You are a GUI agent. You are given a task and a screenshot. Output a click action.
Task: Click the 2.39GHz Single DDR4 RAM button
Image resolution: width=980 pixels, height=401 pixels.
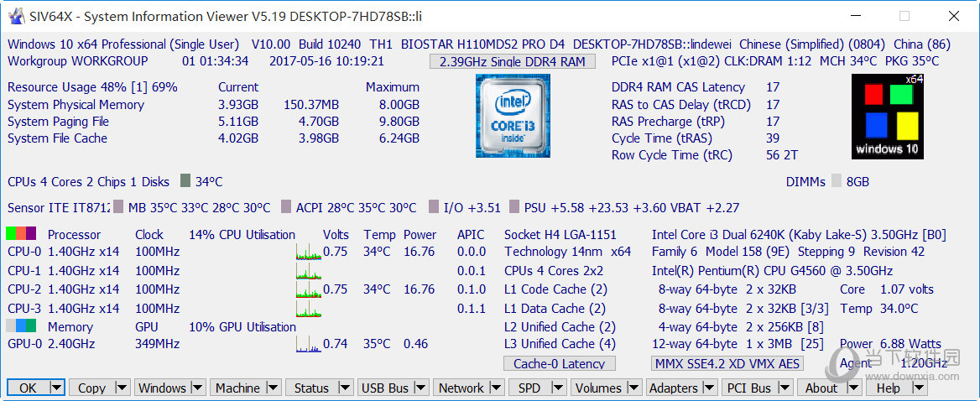coord(512,61)
